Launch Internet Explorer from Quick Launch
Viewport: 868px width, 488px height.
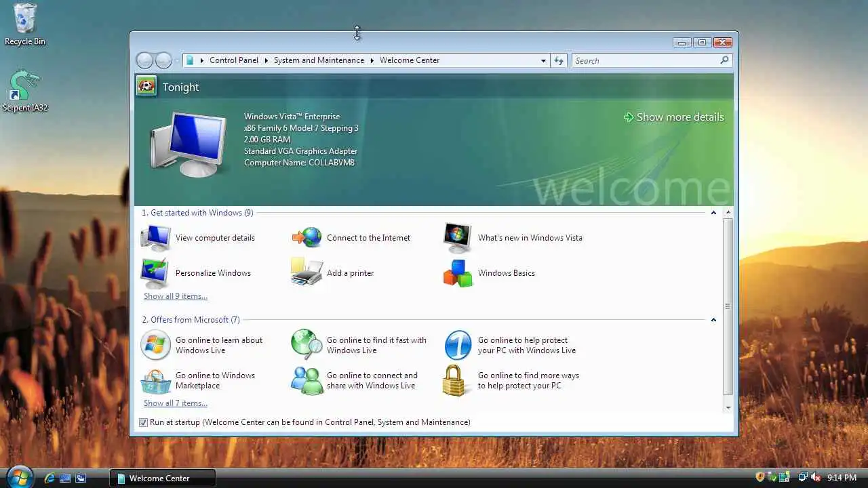tap(50, 479)
